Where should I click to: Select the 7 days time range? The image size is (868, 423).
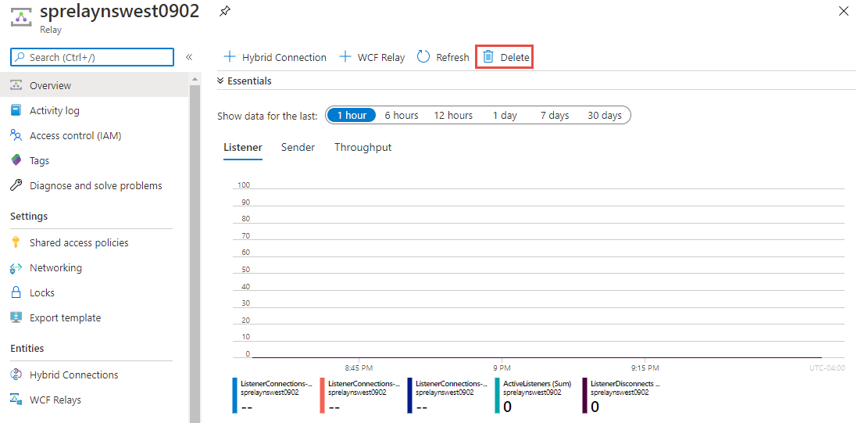554,115
